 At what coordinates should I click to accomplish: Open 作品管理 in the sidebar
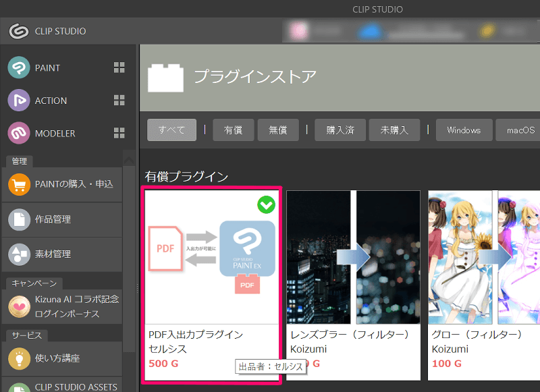(62, 219)
